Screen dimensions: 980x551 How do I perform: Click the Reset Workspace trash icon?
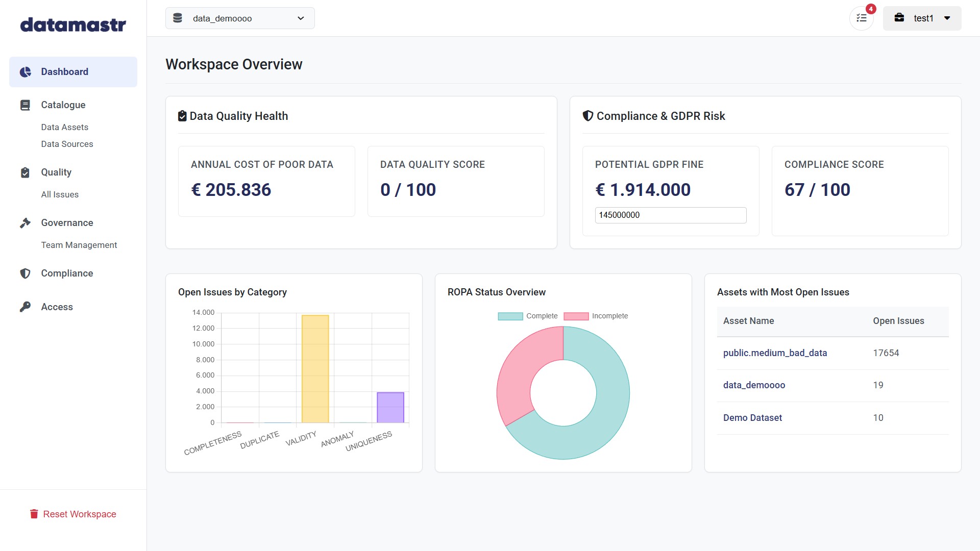[x=34, y=514]
